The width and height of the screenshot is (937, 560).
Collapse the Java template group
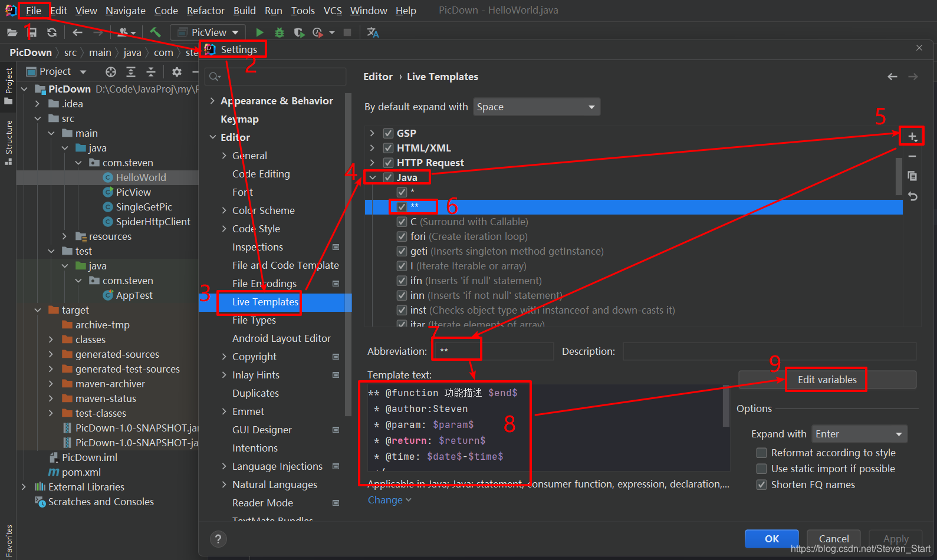372,177
